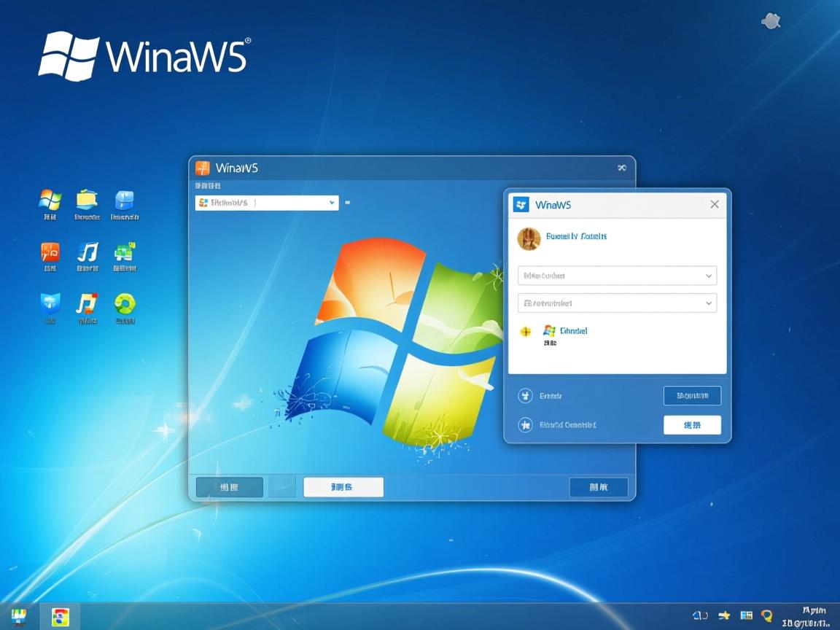Screen dimensions: 840x630
Task: Select the yellow star next to the Windows entry
Action: (x=526, y=332)
